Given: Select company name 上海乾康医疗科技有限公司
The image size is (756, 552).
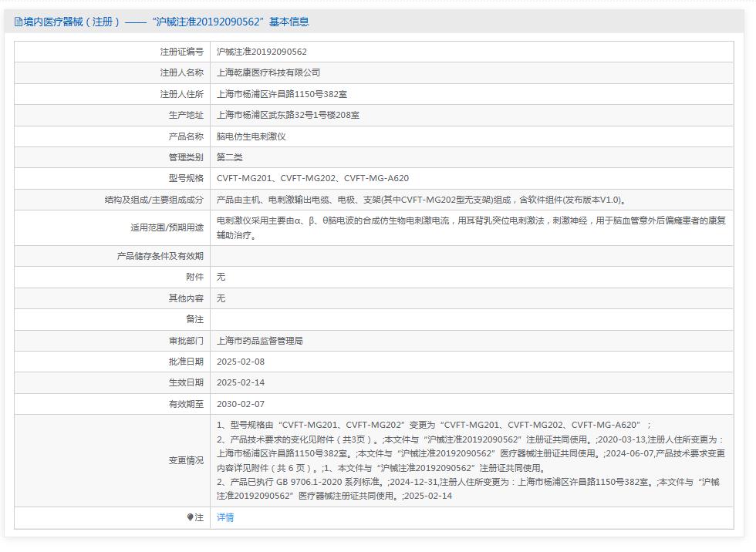Looking at the screenshot, I should click(x=268, y=72).
